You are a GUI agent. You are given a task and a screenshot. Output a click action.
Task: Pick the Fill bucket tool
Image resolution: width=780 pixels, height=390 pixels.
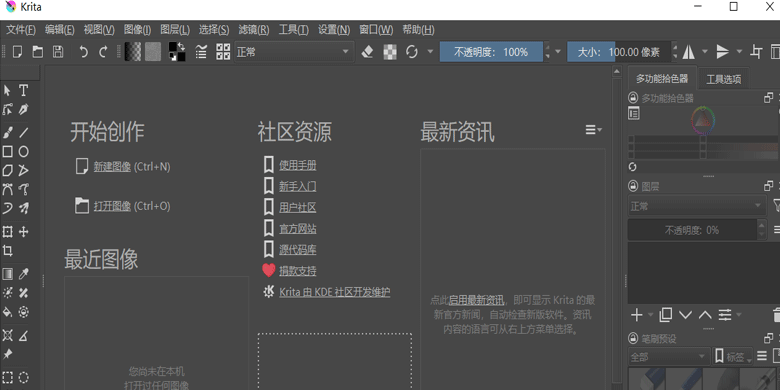tap(7, 312)
